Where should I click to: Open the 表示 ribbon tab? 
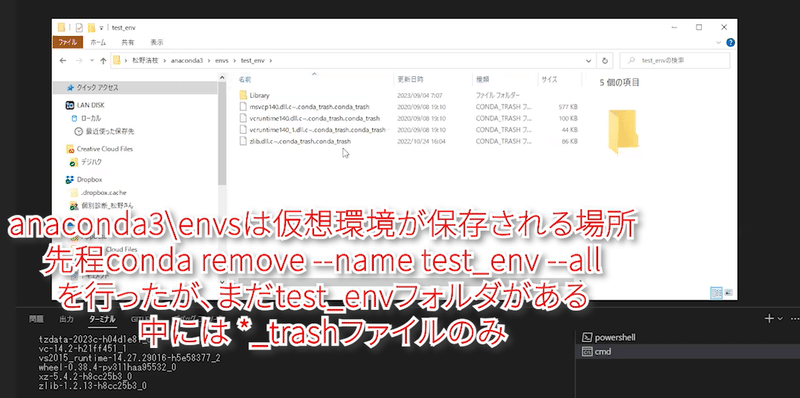pyautogui.click(x=157, y=42)
